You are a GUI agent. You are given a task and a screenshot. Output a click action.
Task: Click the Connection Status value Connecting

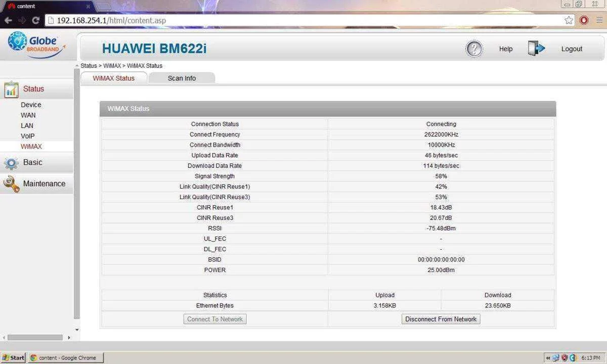tap(441, 124)
